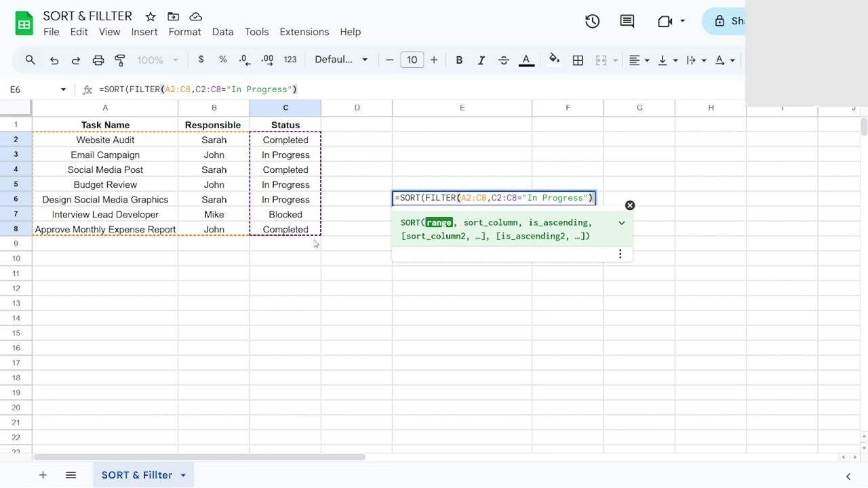Screen dimensions: 868x488
Task: Undo the last action
Action: (54, 60)
